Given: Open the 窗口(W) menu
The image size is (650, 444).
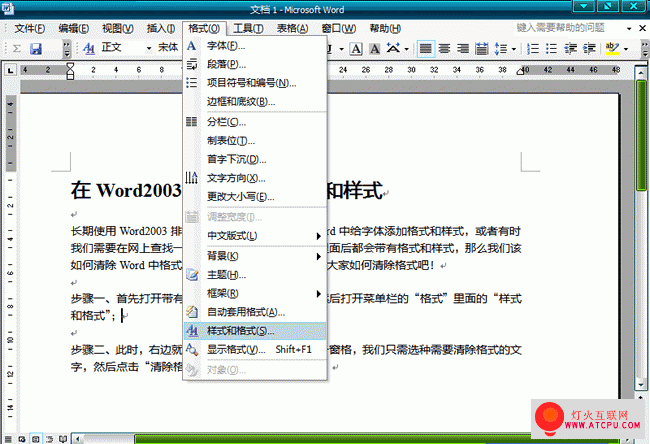Looking at the screenshot, I should click(x=339, y=29).
